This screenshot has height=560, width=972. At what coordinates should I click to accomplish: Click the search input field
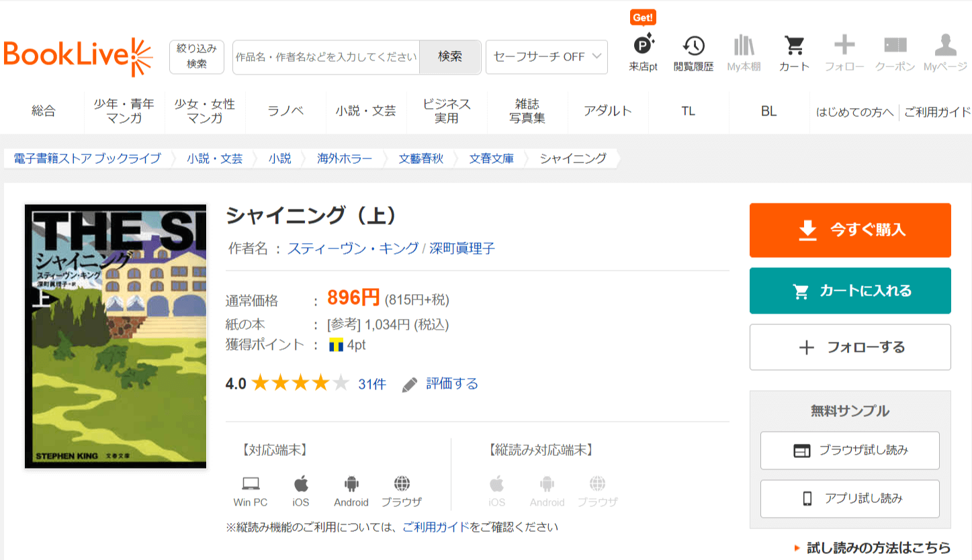click(x=326, y=57)
